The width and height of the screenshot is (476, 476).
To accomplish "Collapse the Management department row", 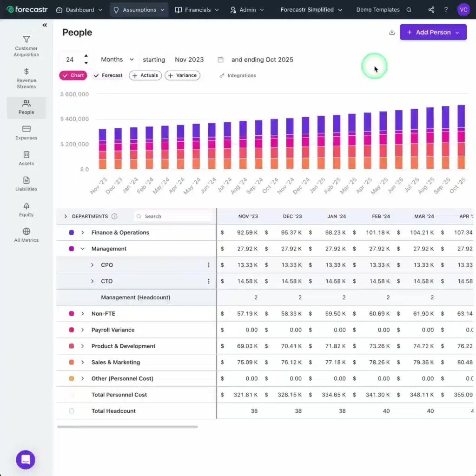I will pos(83,249).
